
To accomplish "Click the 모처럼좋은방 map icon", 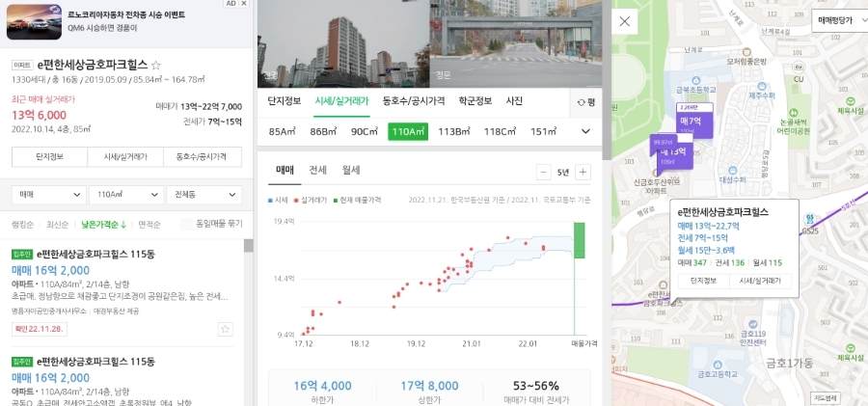I will 746,50.
